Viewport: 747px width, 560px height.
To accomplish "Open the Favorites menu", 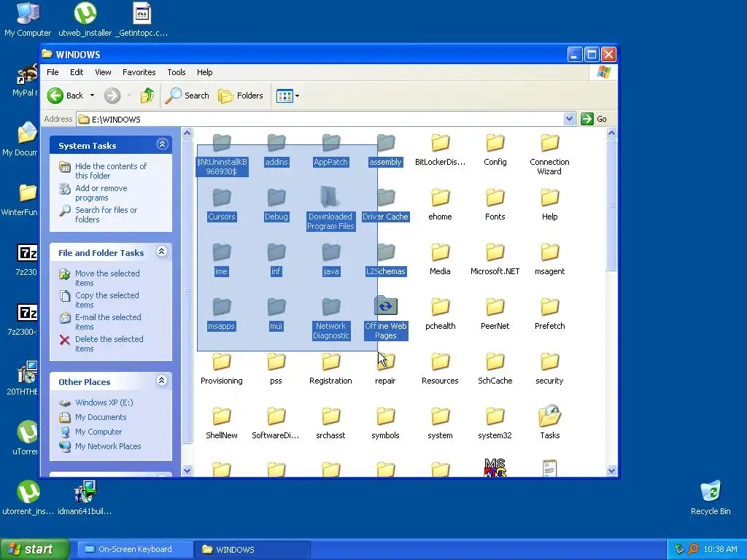I will [139, 72].
